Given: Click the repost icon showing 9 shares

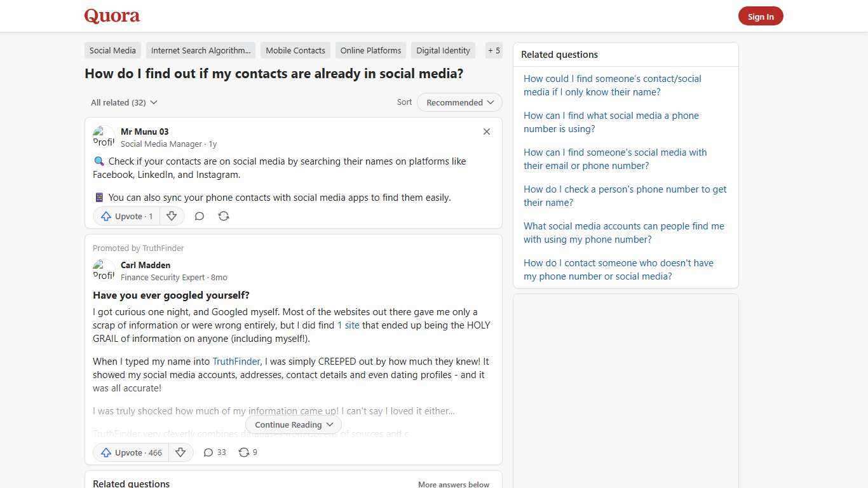Looking at the screenshot, I should (x=247, y=452).
